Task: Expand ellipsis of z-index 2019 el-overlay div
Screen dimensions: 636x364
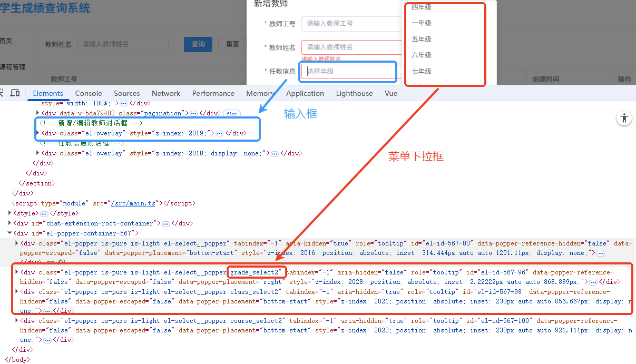Action: point(219,133)
